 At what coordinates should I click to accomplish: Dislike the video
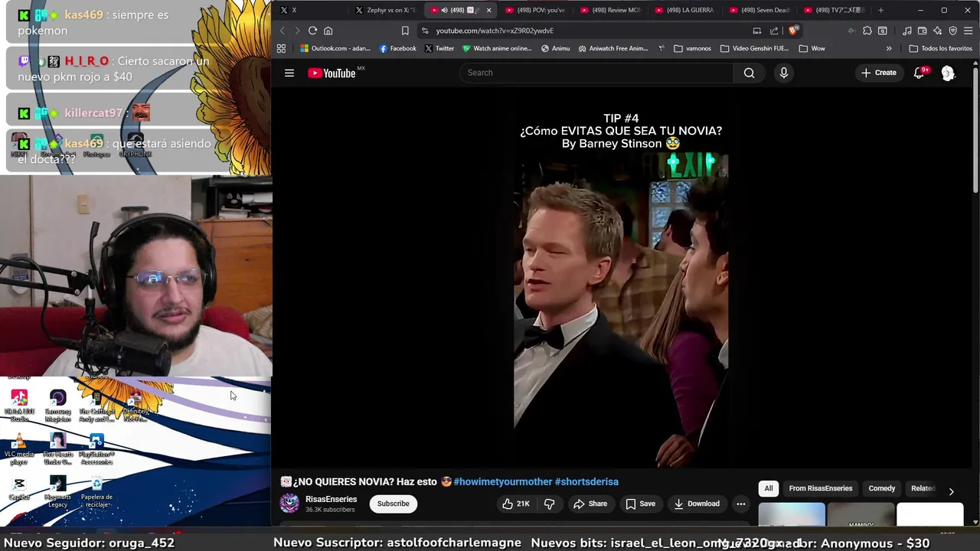(549, 504)
